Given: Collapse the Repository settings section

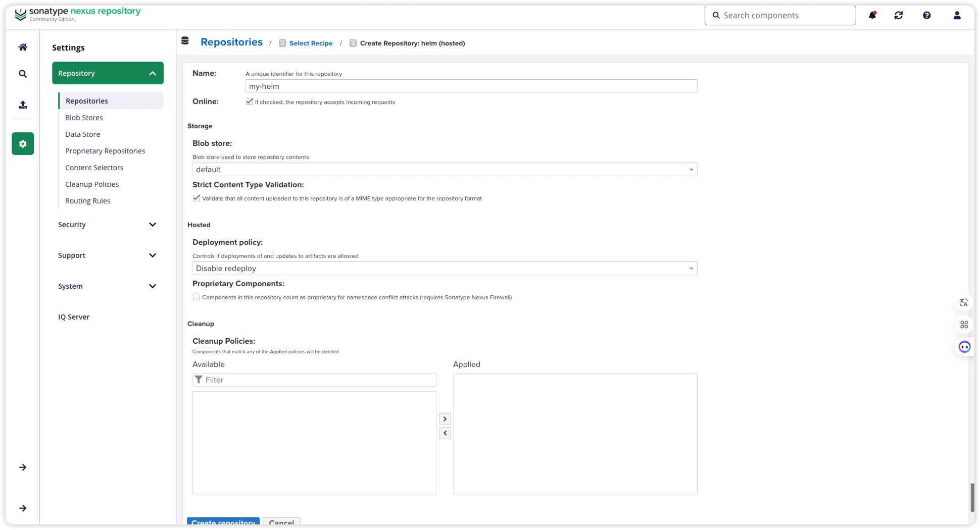Looking at the screenshot, I should (108, 73).
